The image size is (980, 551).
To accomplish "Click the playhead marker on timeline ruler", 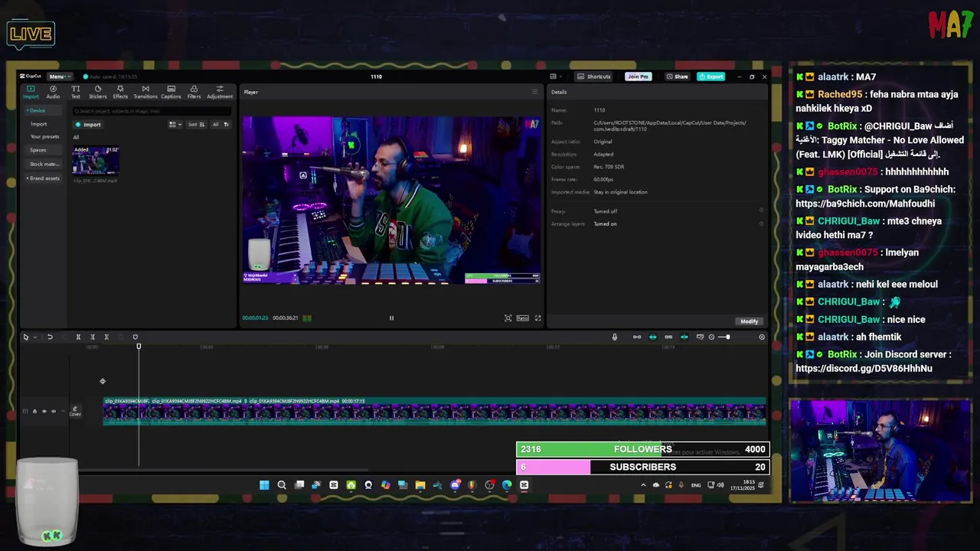I will click(x=139, y=347).
